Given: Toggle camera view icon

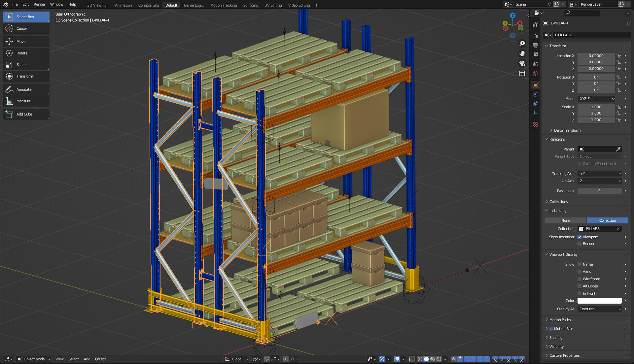Looking at the screenshot, I should 522,63.
